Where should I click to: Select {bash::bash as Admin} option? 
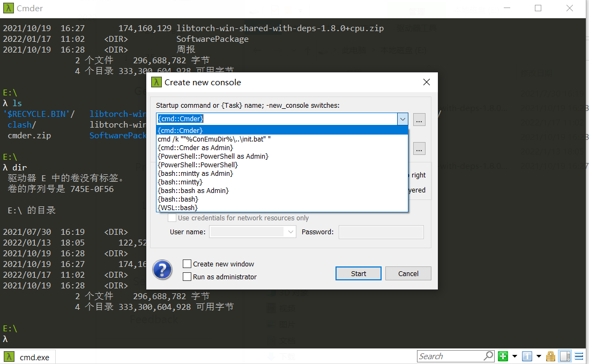[282, 191]
